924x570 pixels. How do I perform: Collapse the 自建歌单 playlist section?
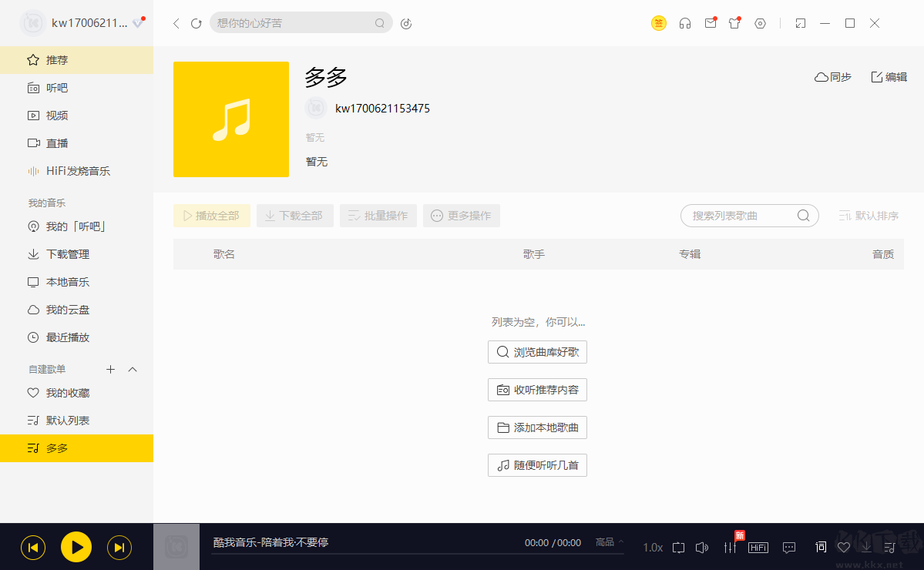[x=132, y=369]
